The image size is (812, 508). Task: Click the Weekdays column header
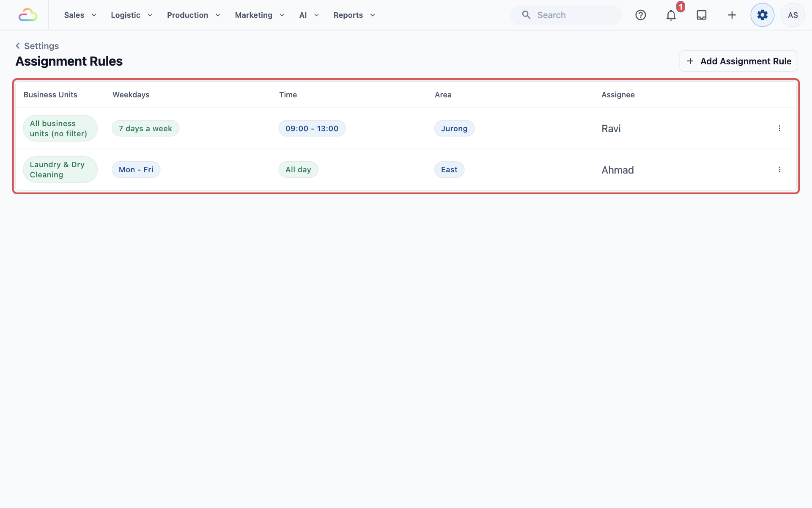coord(131,95)
